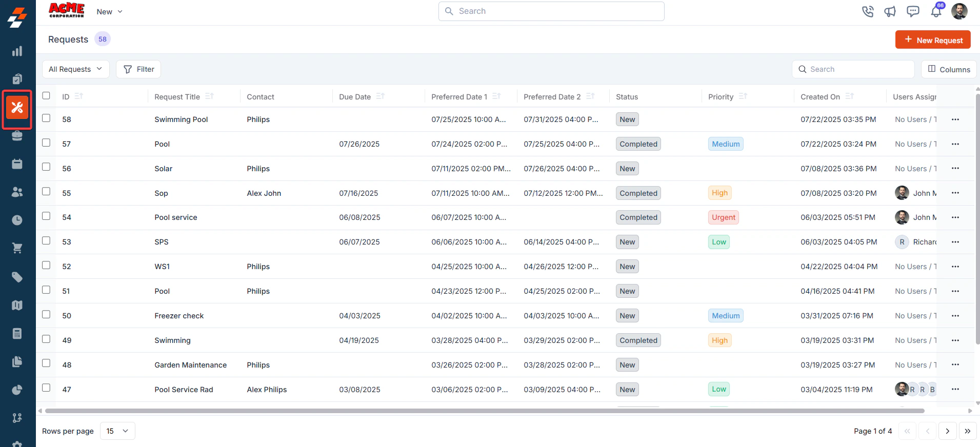Open the notifications bell icon
This screenshot has height=447, width=980.
(936, 11)
